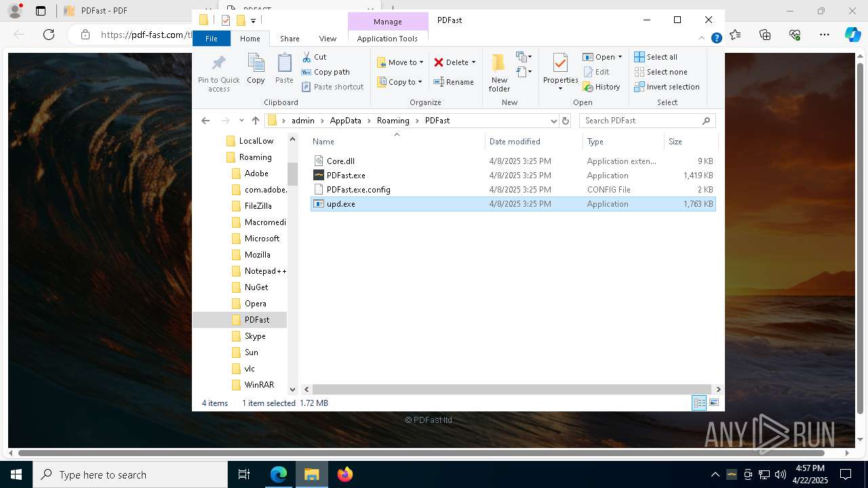This screenshot has width=868, height=488.
Task: Click the Paste ribbon icon
Action: coord(284,69)
